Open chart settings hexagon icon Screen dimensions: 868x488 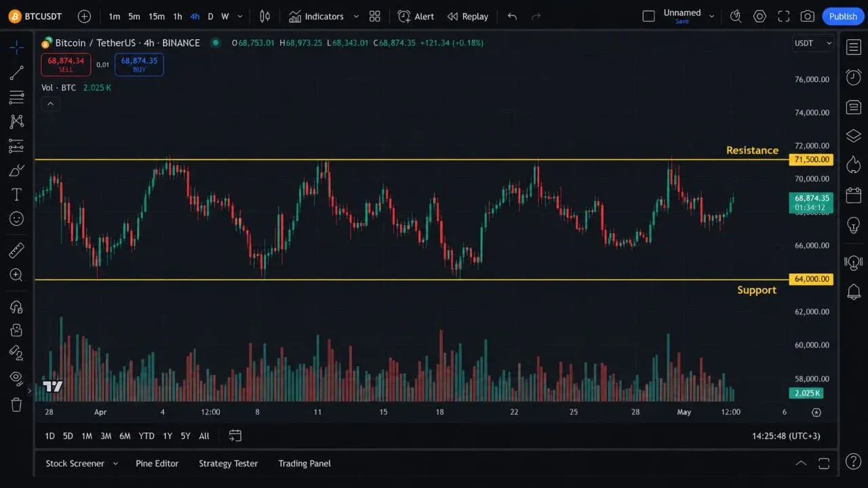759,16
